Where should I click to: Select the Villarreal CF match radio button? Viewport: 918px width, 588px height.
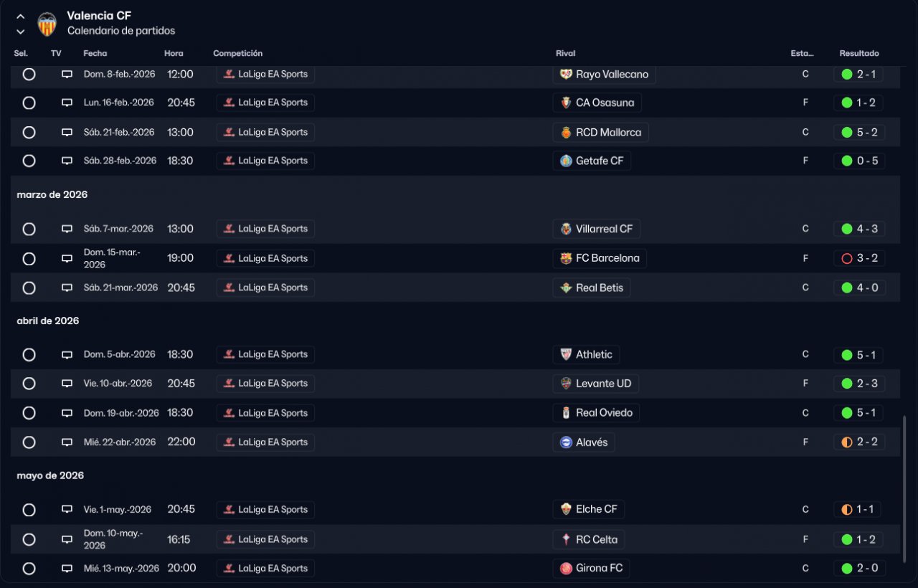coord(29,229)
